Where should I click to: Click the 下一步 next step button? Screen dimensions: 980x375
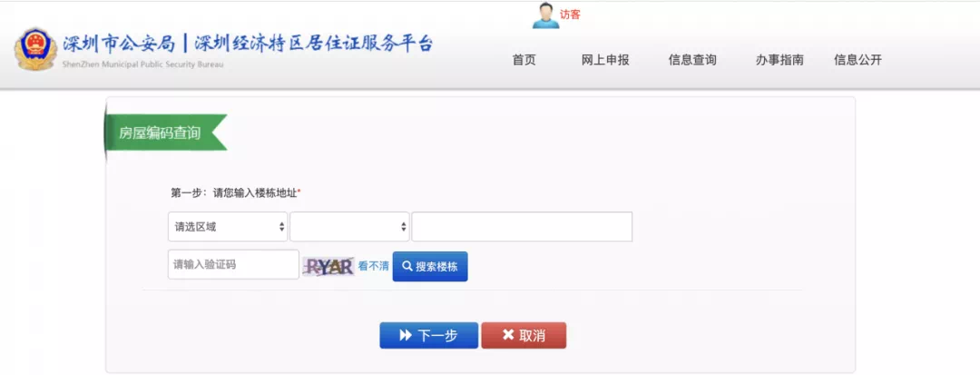tap(428, 336)
